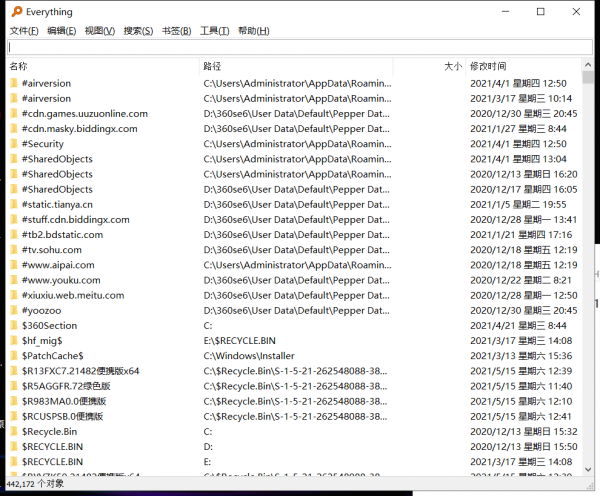Focus the search input field
Image resolution: width=600 pixels, height=496 pixels.
click(x=300, y=47)
